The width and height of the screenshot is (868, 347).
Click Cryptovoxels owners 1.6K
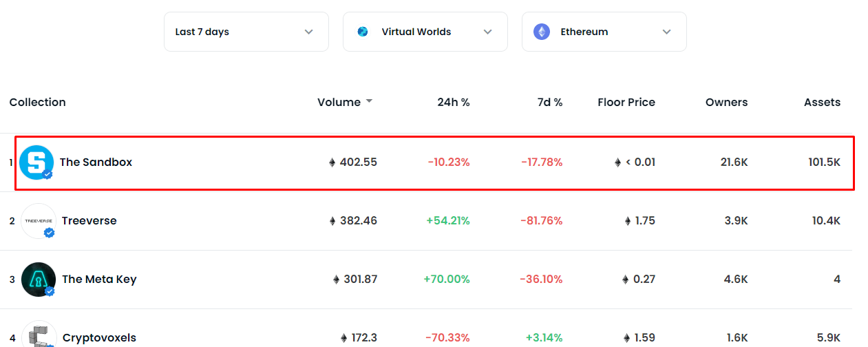click(736, 338)
